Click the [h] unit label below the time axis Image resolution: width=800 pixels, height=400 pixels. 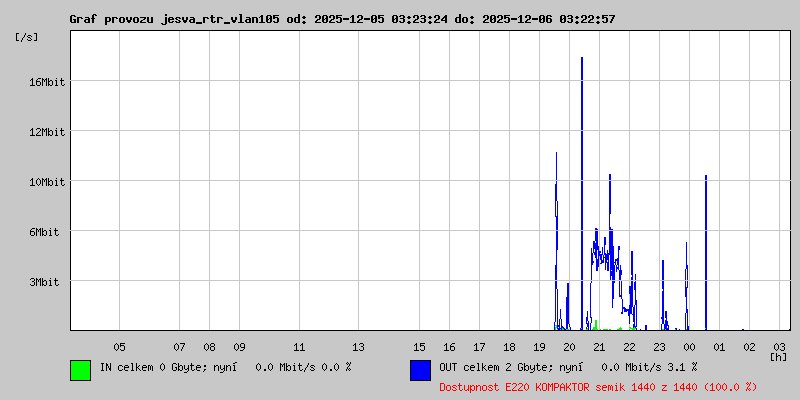click(778, 356)
